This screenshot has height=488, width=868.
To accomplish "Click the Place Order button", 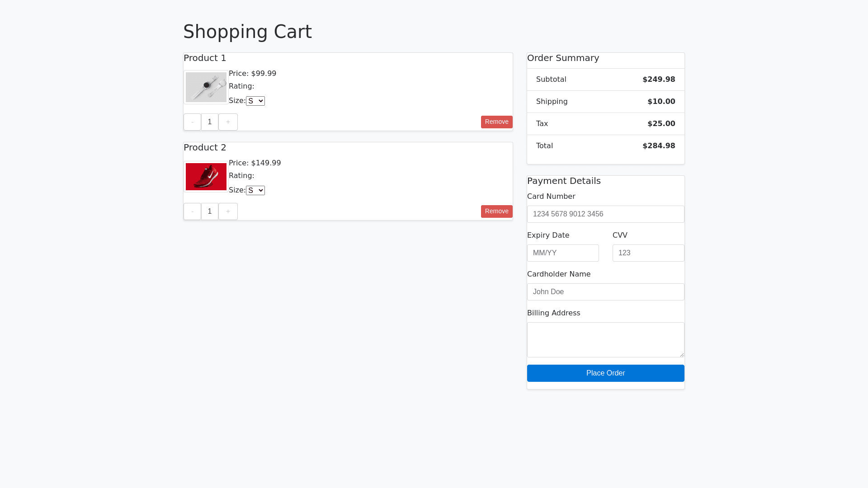I will tap(605, 373).
